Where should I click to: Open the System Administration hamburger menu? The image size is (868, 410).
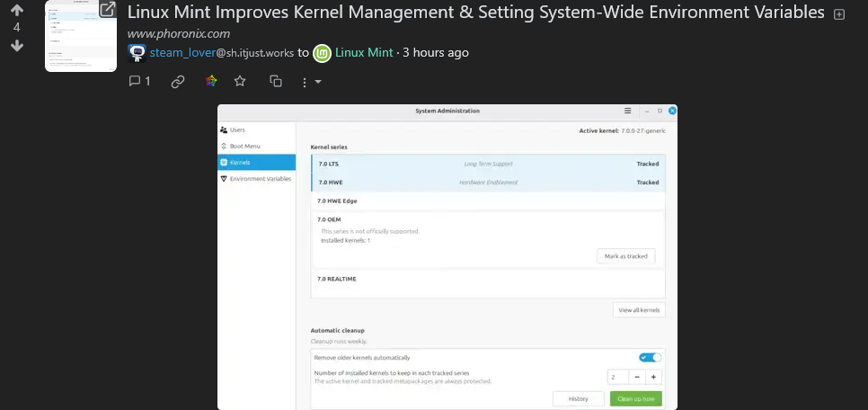(627, 111)
